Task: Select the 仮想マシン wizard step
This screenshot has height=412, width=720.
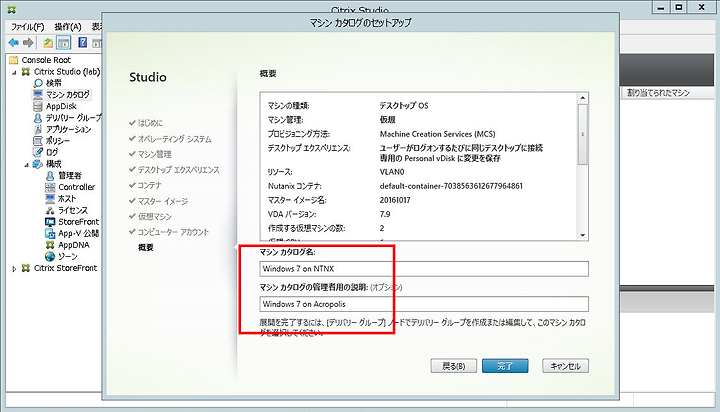Action: coord(155,216)
